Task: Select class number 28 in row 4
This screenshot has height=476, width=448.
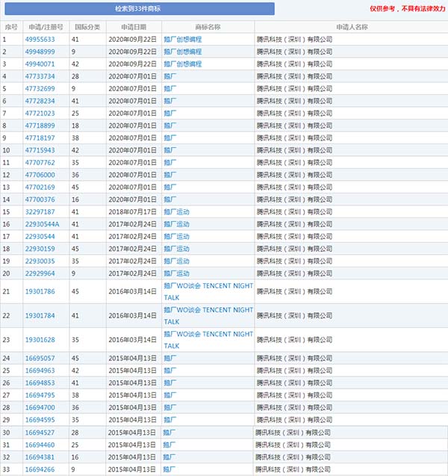Action: [75, 76]
